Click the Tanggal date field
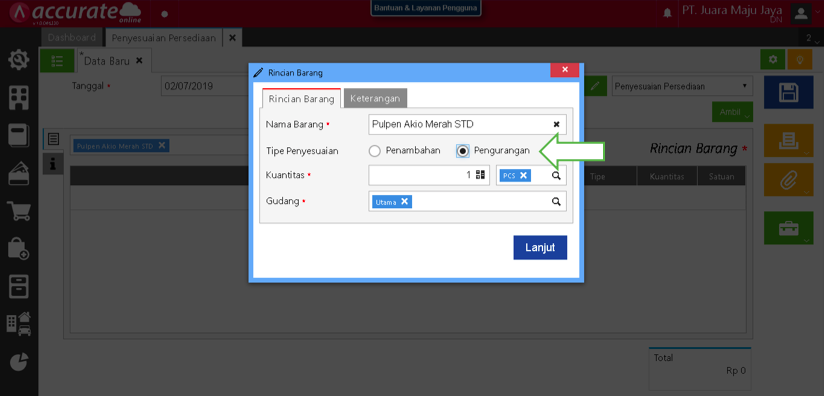825x396 pixels. tap(205, 86)
